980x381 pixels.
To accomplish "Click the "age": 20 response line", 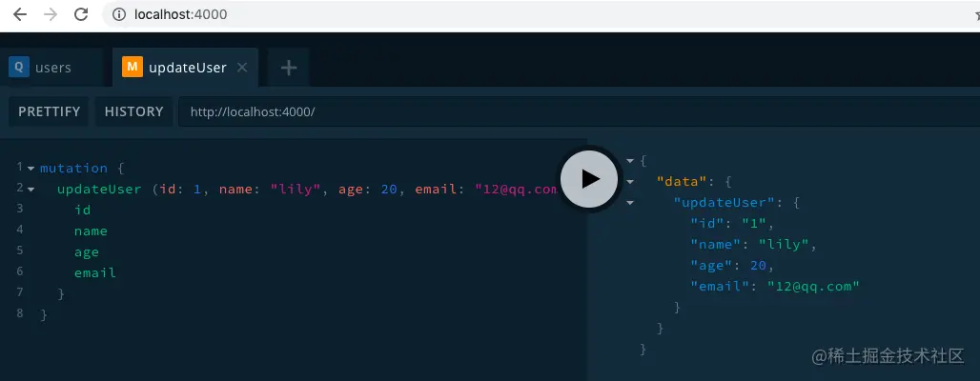I will [x=732, y=266].
